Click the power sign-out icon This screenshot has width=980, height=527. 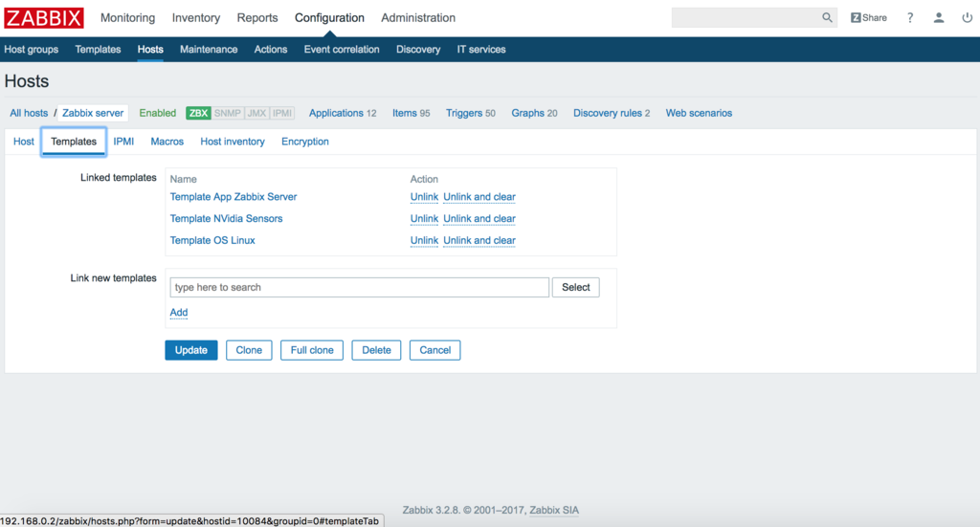click(967, 17)
